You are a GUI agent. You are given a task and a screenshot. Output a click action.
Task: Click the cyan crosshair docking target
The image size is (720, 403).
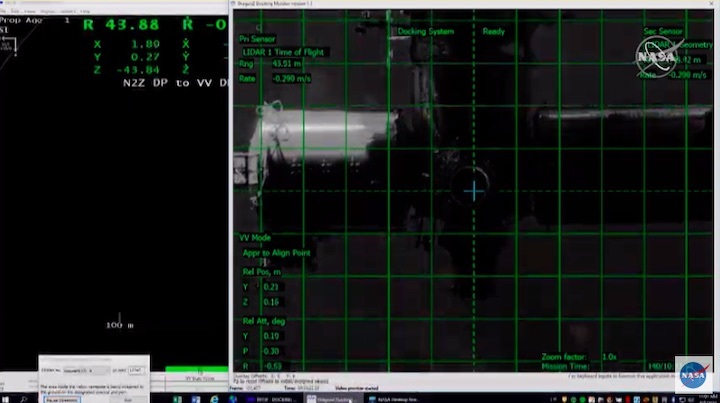pyautogui.click(x=475, y=190)
